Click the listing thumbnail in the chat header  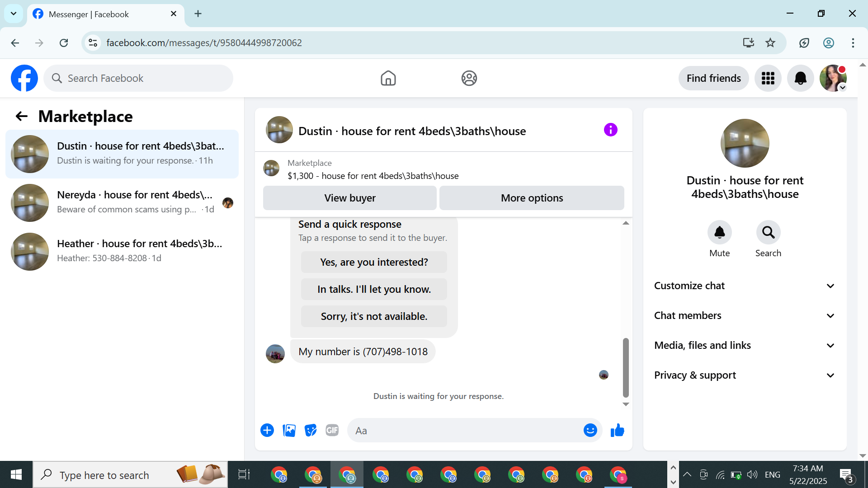[x=279, y=130]
